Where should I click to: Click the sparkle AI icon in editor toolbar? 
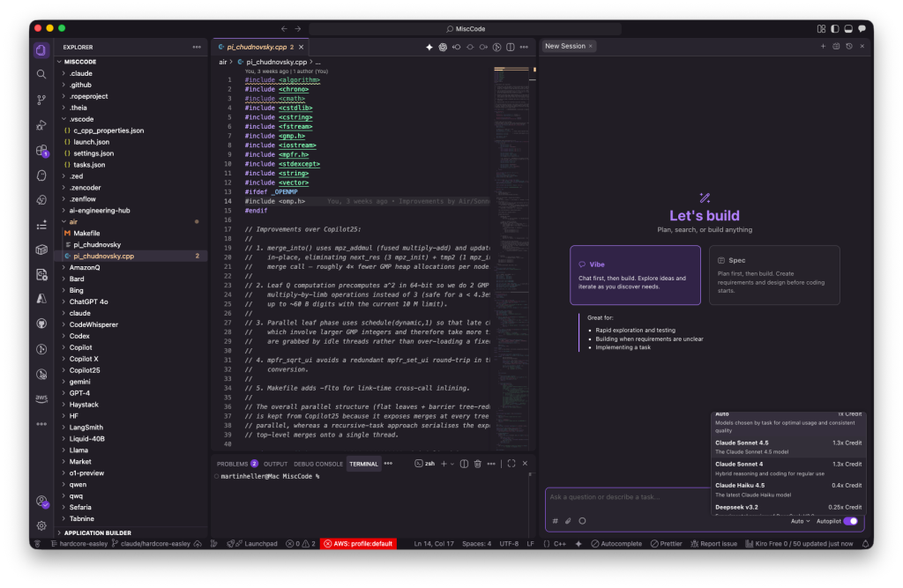429,48
